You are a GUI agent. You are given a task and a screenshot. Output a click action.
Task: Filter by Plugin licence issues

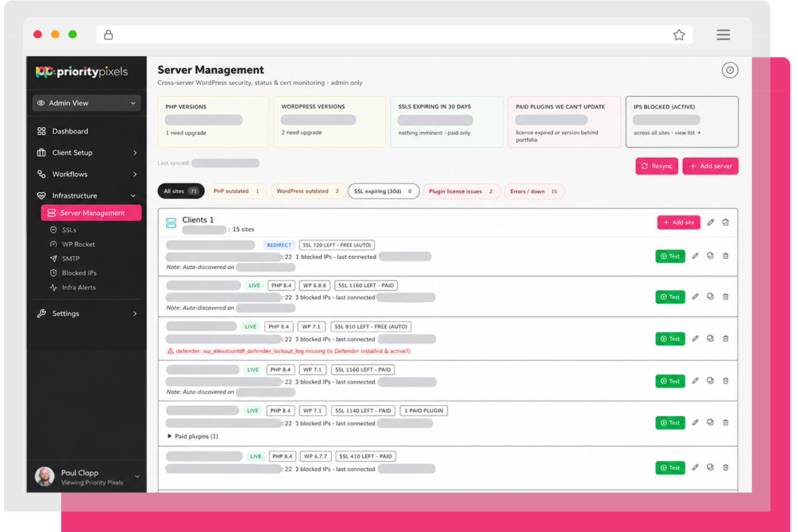point(461,192)
